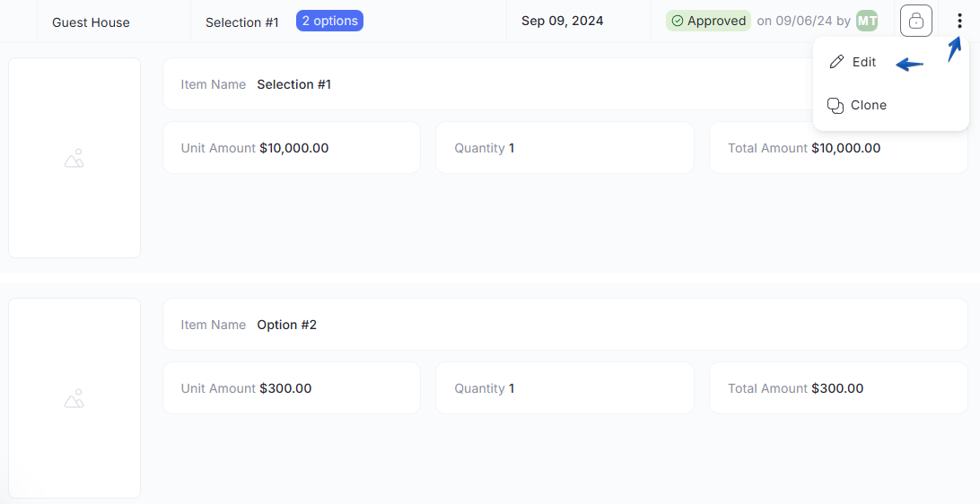Viewport: 980px width, 504px height.
Task: Click the MT user avatar
Action: coord(867,21)
